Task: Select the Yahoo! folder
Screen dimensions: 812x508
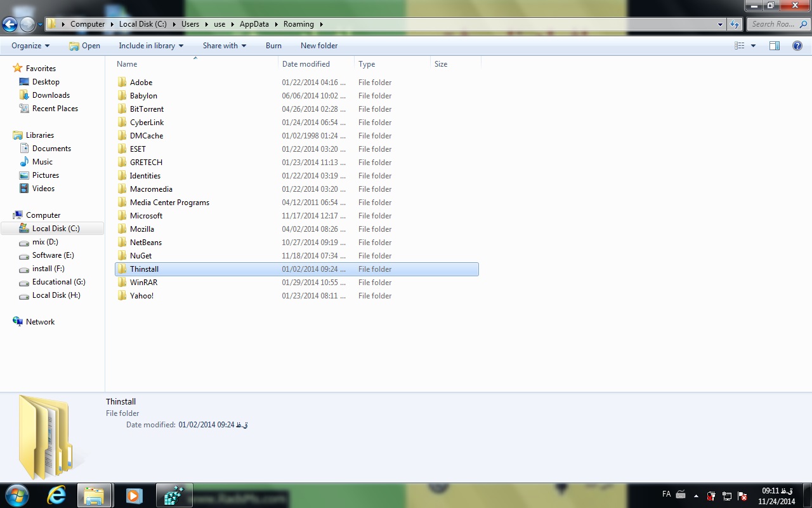Action: (297, 296)
